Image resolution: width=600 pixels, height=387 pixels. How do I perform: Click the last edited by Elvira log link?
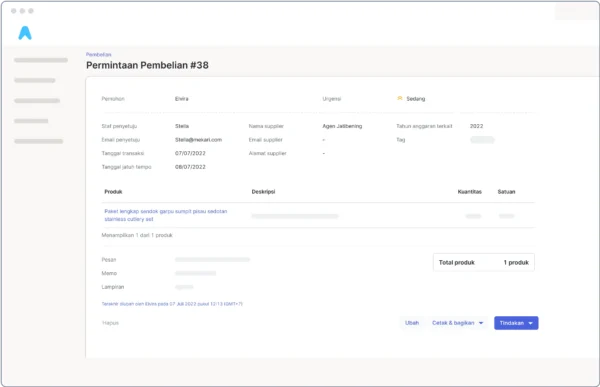[x=172, y=304]
